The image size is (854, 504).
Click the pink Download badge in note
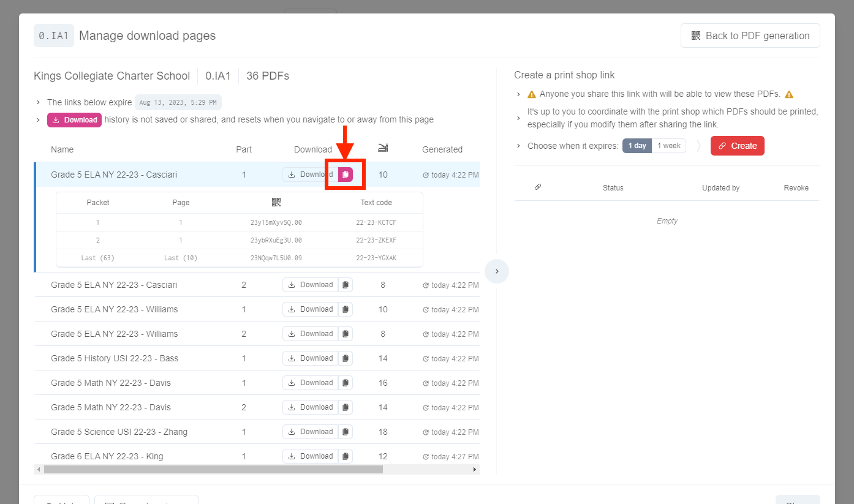[74, 120]
